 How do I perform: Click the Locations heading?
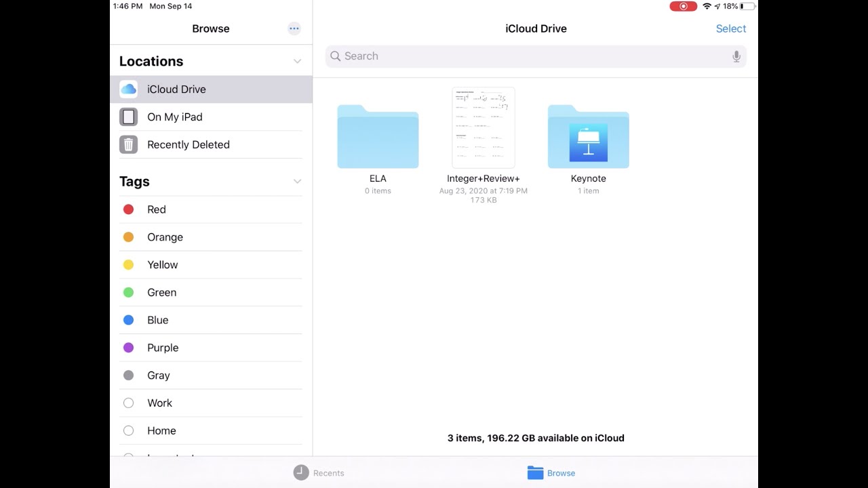pos(151,61)
